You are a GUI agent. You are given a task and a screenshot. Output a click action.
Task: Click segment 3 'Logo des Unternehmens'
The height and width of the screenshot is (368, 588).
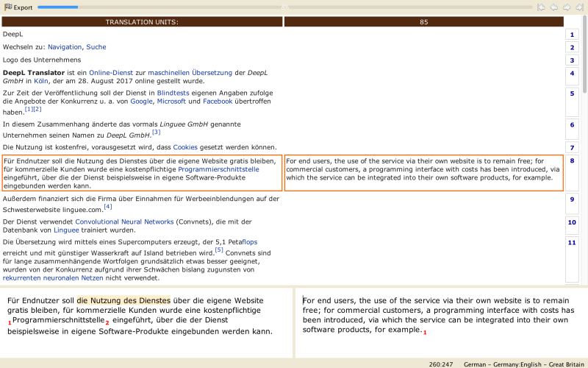[42, 60]
